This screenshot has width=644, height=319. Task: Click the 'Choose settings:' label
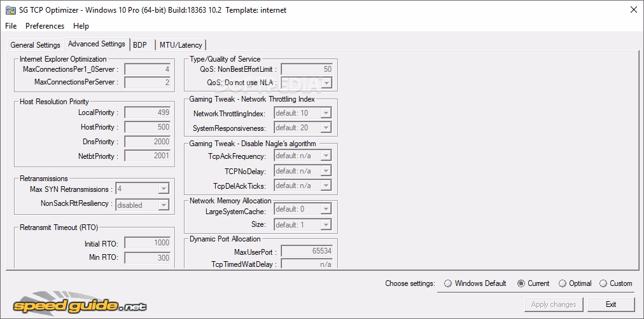point(409,283)
